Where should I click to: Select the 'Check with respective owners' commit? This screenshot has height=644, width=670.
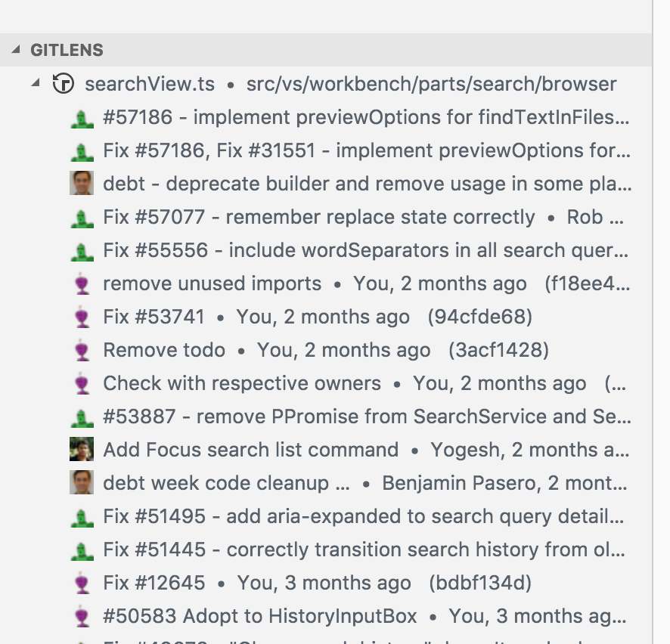coord(242,383)
